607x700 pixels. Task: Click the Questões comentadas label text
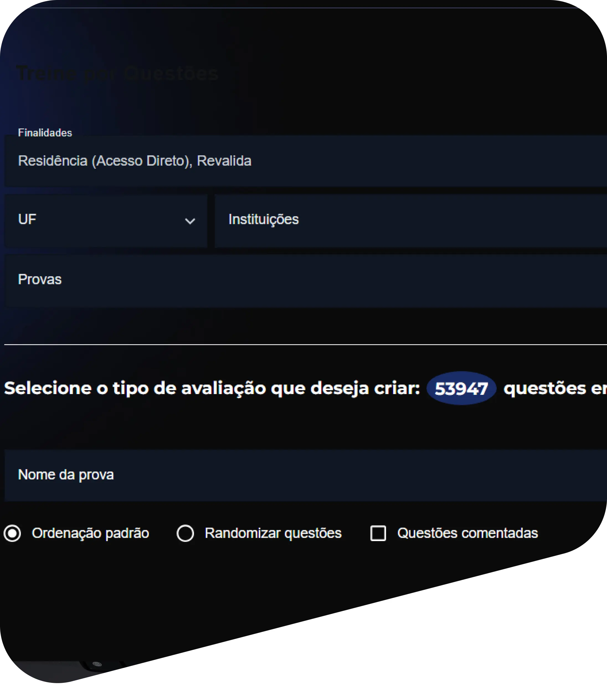click(x=467, y=533)
